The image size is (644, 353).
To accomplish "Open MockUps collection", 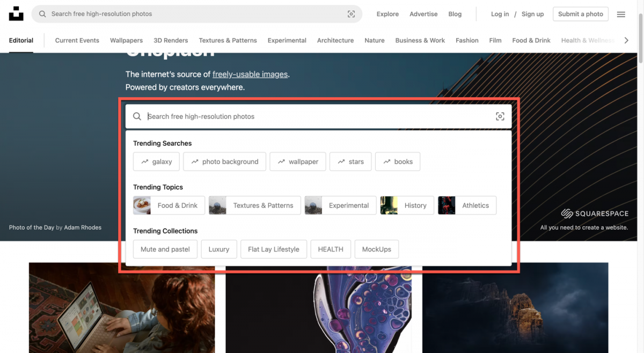I will (x=377, y=249).
